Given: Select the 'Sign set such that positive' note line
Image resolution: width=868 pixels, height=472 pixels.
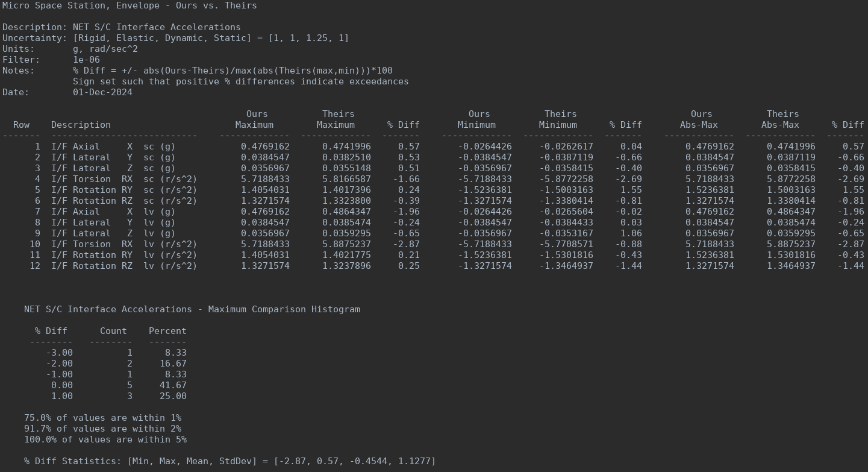Looking at the screenshot, I should [x=241, y=81].
